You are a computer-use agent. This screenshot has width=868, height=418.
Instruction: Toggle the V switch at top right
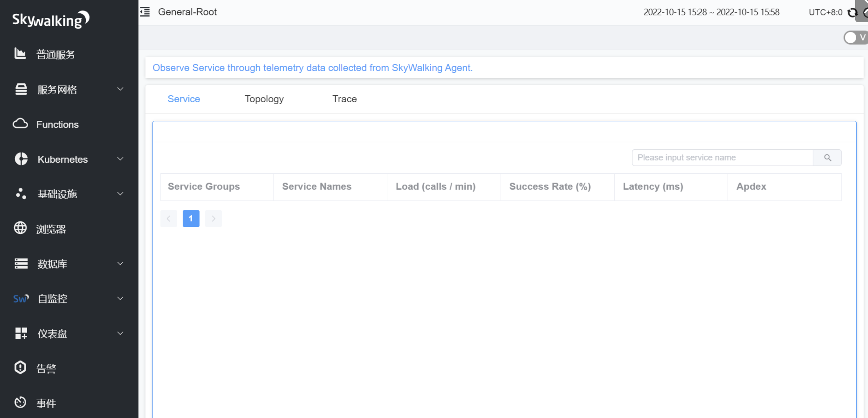(855, 37)
